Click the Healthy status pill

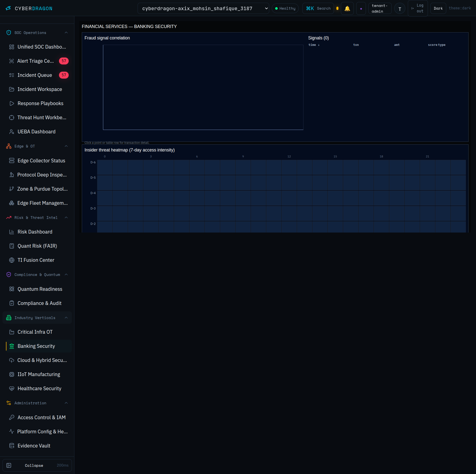(x=285, y=8)
